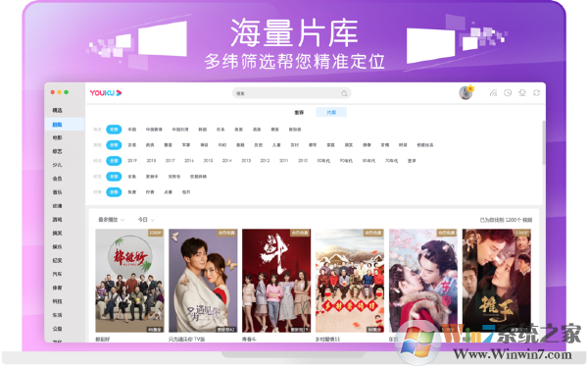
Task: Open the watch history clock icon
Action: 508,93
